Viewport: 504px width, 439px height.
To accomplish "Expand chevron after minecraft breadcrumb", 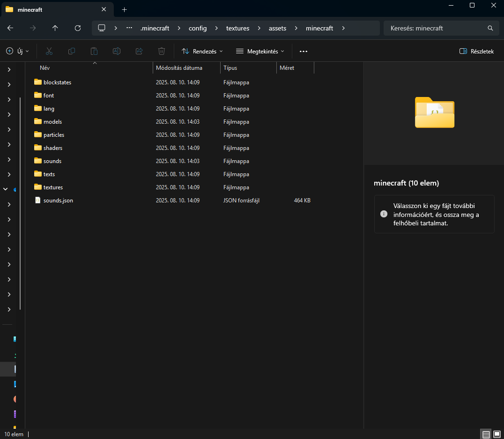I will pos(343,28).
